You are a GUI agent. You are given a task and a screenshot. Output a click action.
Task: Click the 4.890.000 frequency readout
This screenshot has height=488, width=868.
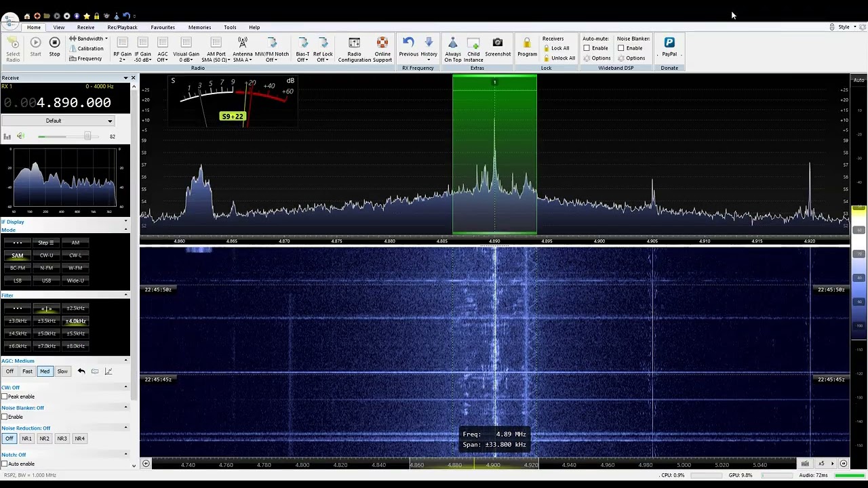tap(73, 102)
